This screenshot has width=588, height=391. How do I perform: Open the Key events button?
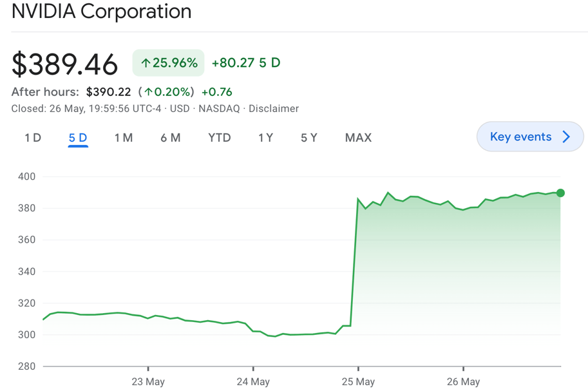[520, 137]
